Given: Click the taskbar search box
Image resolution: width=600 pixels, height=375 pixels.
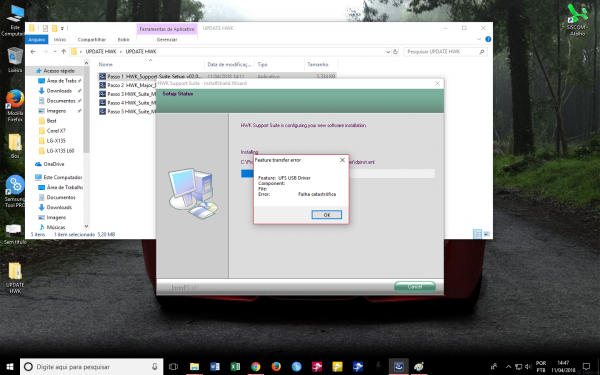Looking at the screenshot, I should (92, 367).
